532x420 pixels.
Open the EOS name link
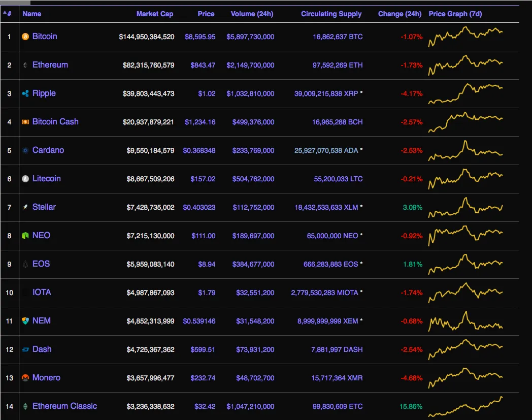41,264
